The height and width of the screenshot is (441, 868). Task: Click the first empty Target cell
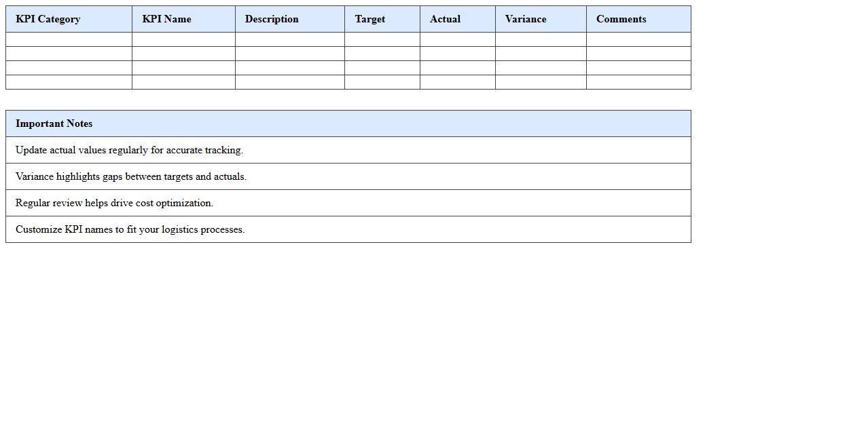pos(382,39)
